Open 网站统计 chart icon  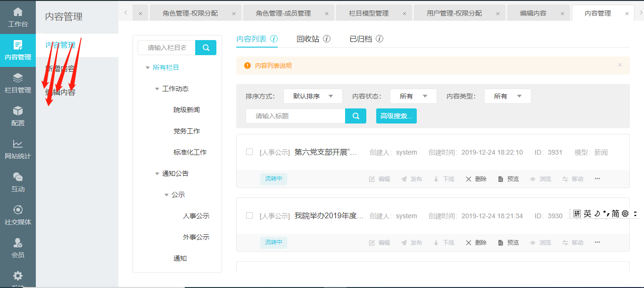tap(17, 144)
